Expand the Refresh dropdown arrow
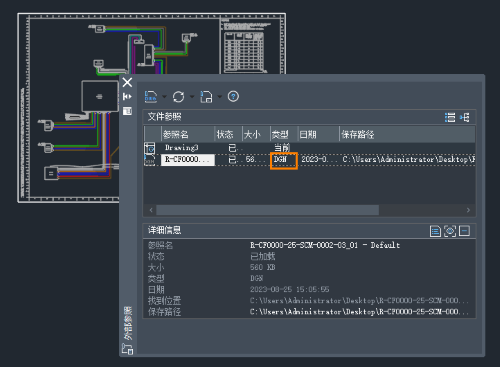The image size is (500, 367). click(192, 97)
